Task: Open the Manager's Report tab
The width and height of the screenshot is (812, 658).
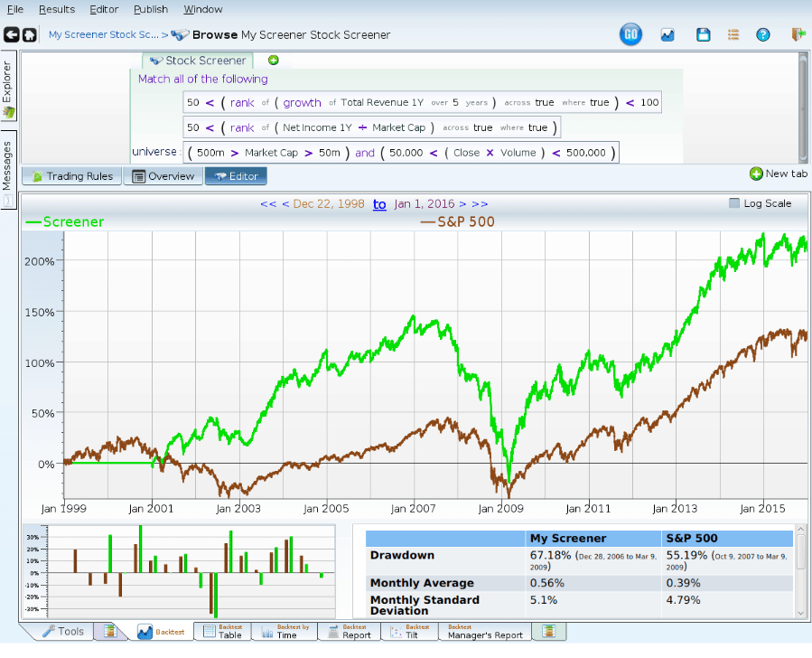Action: coord(485,631)
